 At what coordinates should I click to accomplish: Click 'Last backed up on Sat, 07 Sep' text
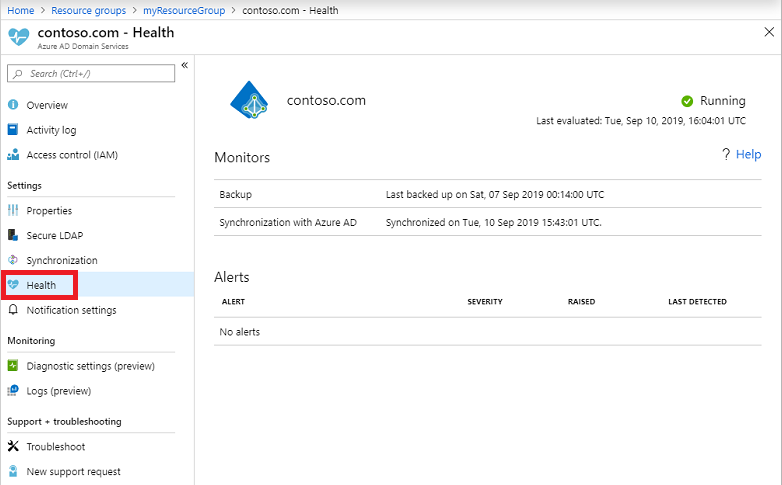pos(494,194)
